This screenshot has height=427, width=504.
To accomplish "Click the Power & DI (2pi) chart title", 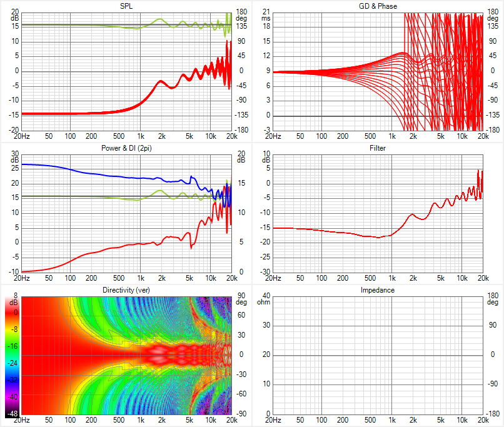I will (126, 148).
